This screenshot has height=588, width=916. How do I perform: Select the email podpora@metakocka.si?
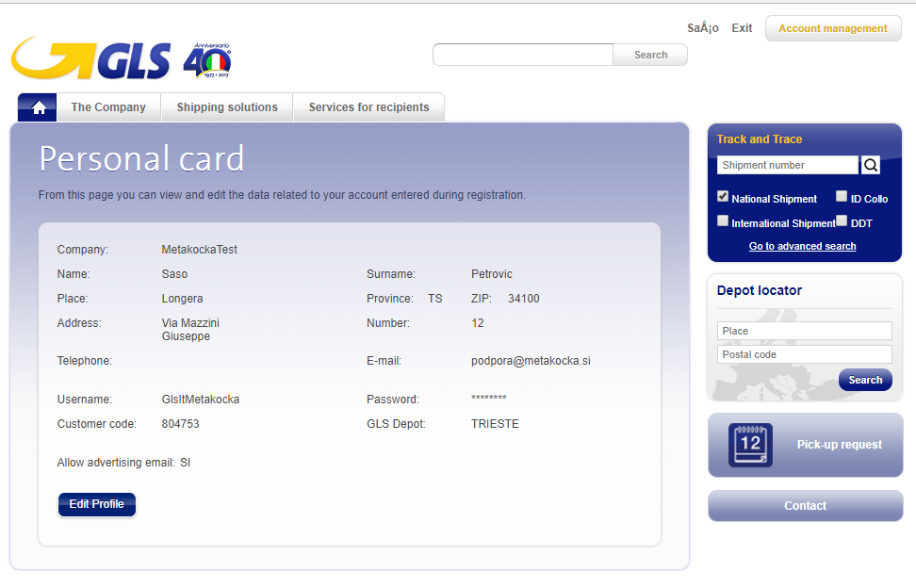point(531,361)
